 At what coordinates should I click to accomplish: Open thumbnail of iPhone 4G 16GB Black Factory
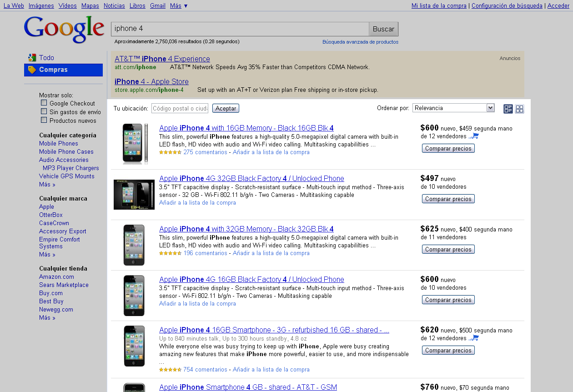(134, 295)
